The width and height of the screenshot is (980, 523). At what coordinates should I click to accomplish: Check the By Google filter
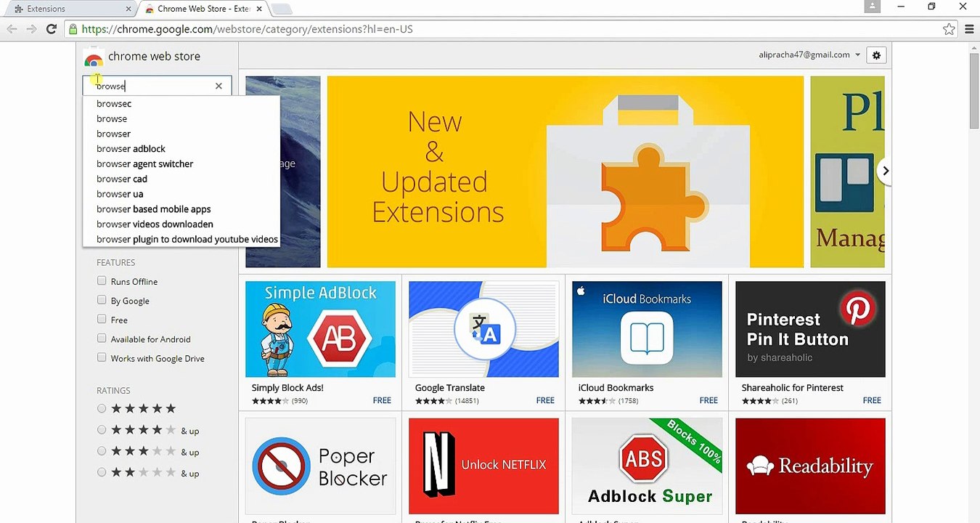click(x=102, y=300)
